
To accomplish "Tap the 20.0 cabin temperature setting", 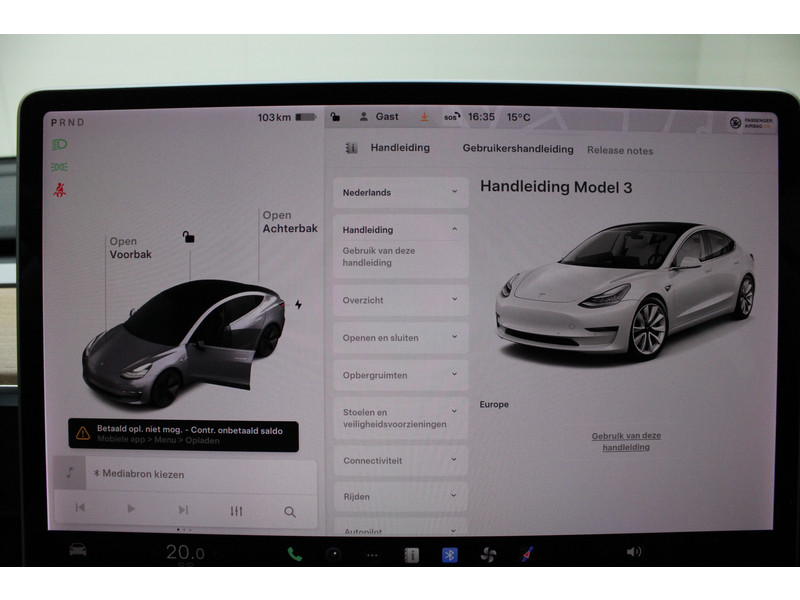I will click(185, 552).
